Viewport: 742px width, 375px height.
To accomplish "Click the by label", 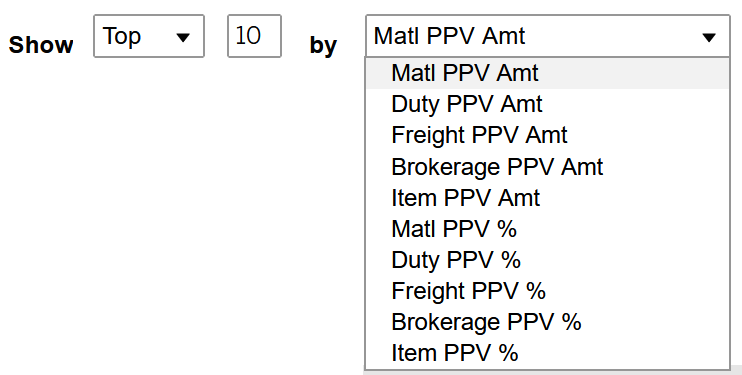I will click(323, 45).
